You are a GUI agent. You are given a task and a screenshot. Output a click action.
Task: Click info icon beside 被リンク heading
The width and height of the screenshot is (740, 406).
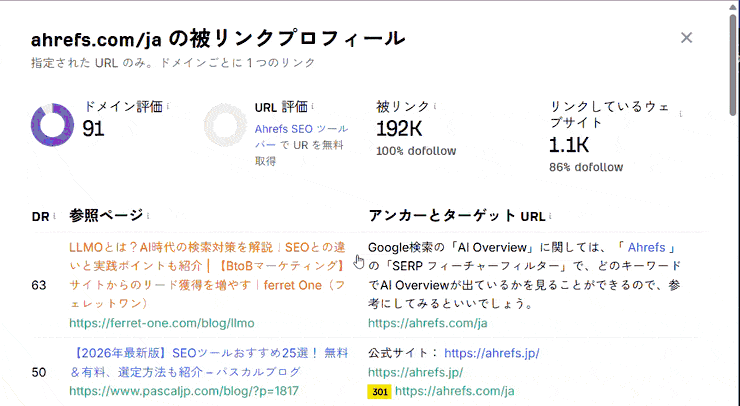coord(436,106)
